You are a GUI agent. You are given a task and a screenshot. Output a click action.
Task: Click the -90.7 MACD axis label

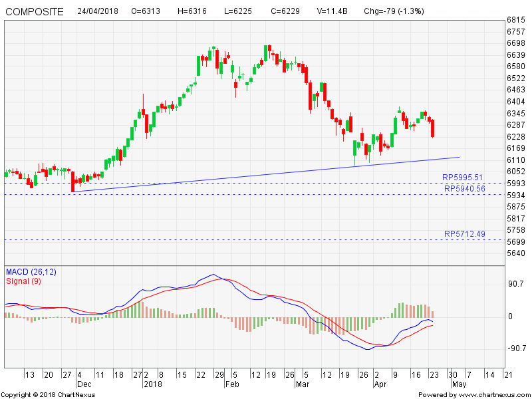coord(517,348)
